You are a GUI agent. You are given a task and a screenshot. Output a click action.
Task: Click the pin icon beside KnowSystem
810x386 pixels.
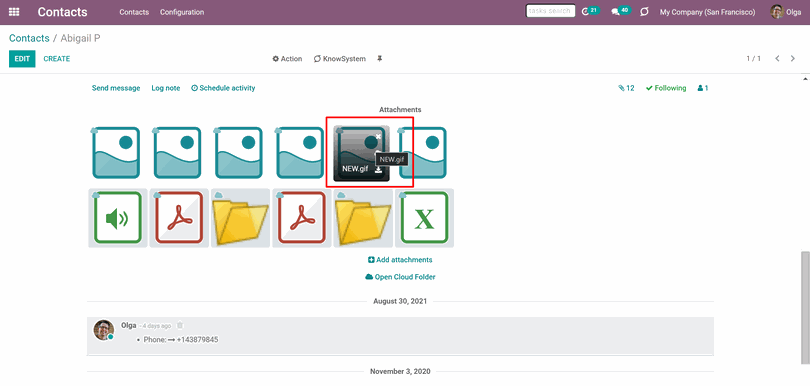pyautogui.click(x=380, y=59)
